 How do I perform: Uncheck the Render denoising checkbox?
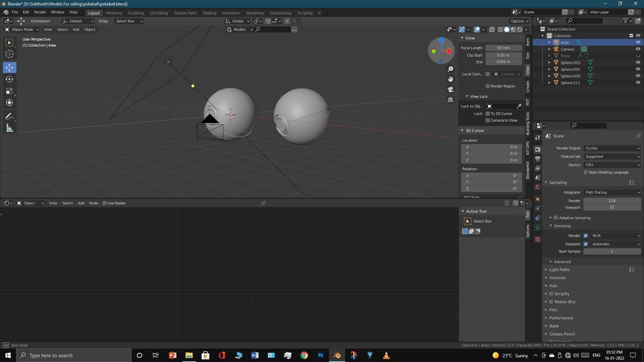(x=586, y=236)
